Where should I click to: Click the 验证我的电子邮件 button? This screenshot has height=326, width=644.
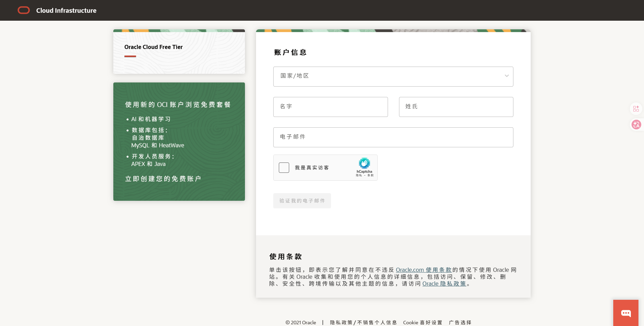point(302,201)
